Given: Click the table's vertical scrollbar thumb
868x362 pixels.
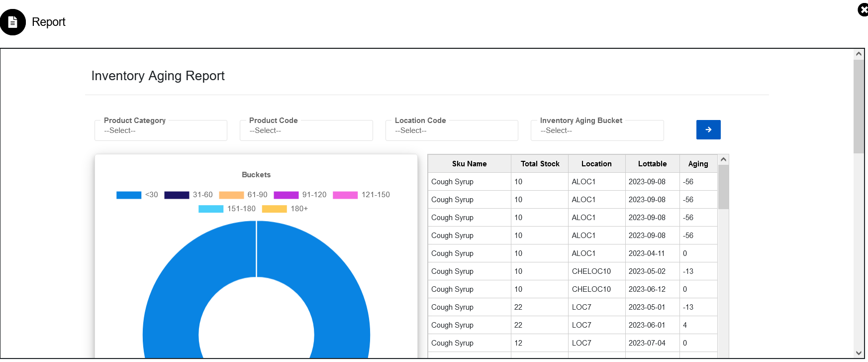Looking at the screenshot, I should (x=724, y=187).
